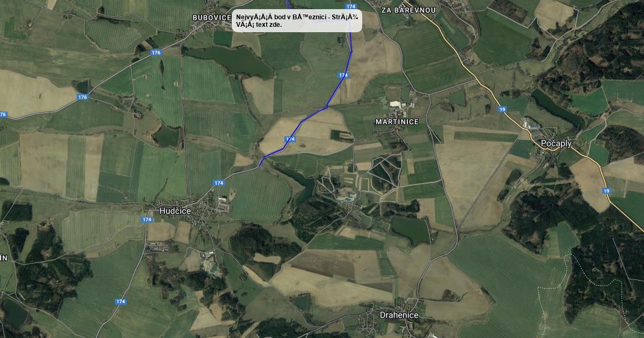Click the blue route bend near Martinice

pos(326,107)
